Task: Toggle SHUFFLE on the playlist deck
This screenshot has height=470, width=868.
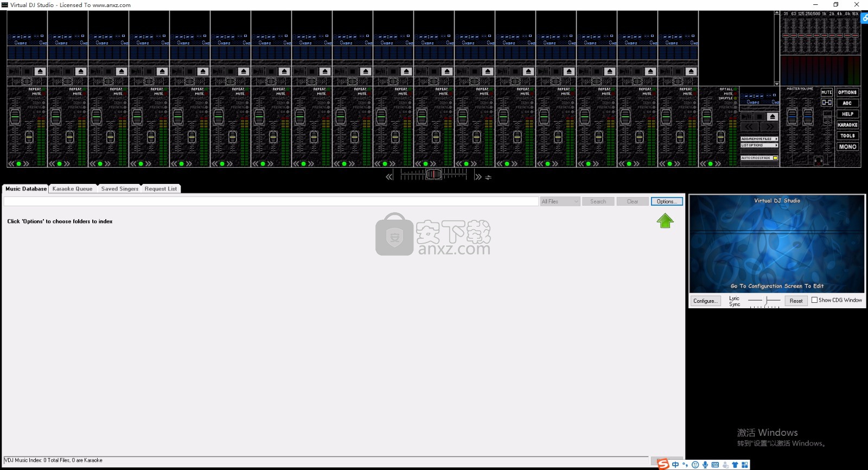Action: pyautogui.click(x=727, y=98)
